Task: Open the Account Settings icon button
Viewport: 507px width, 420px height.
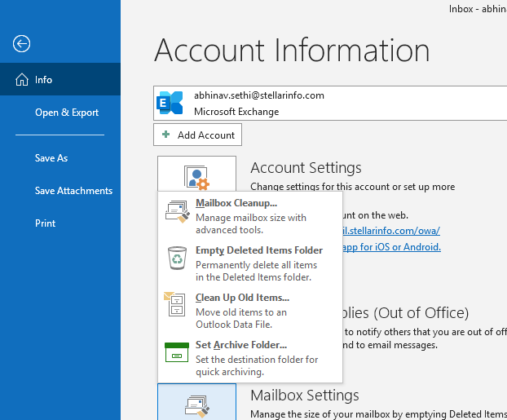Action: (196, 174)
